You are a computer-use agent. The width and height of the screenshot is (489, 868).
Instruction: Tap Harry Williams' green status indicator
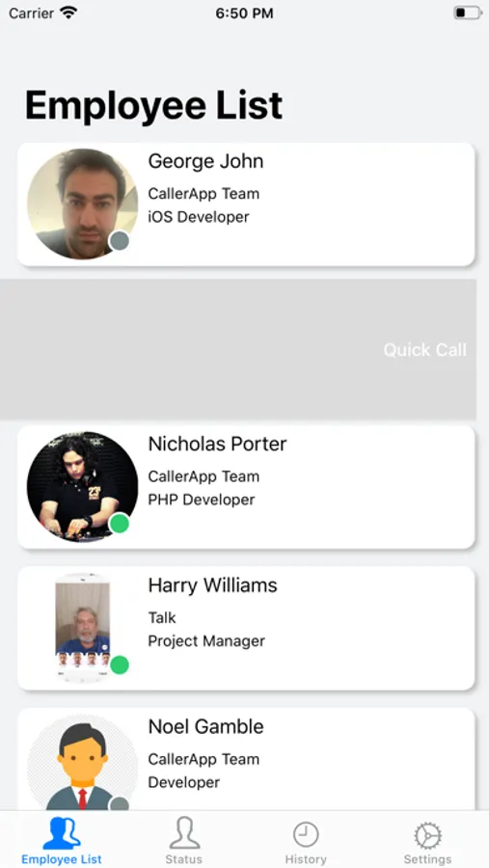click(120, 665)
